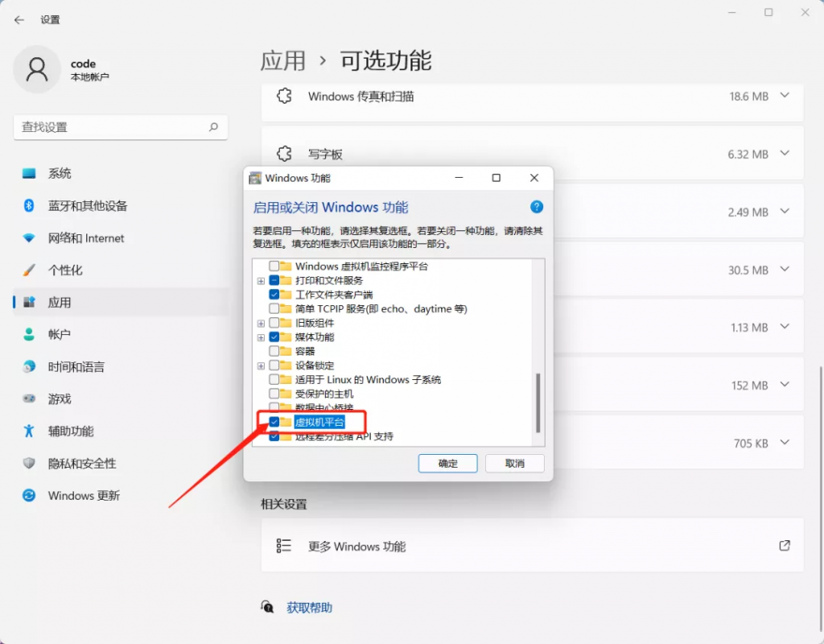Check the 设备锁定 checkbox

tap(274, 365)
